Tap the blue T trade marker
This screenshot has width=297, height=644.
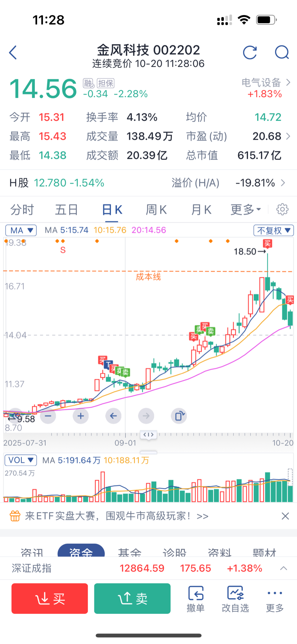tap(108, 364)
